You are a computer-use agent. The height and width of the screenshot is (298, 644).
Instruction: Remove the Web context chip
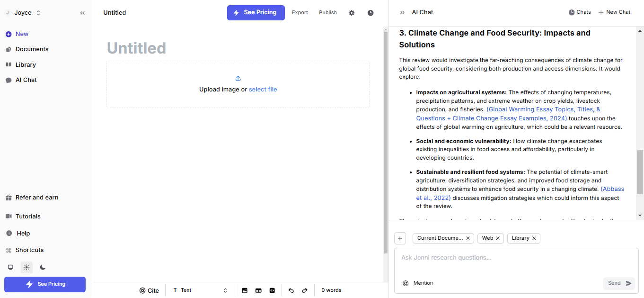tap(498, 238)
